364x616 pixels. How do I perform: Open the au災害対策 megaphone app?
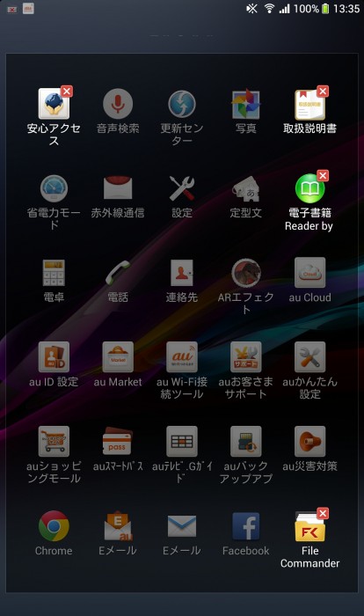pos(309,441)
